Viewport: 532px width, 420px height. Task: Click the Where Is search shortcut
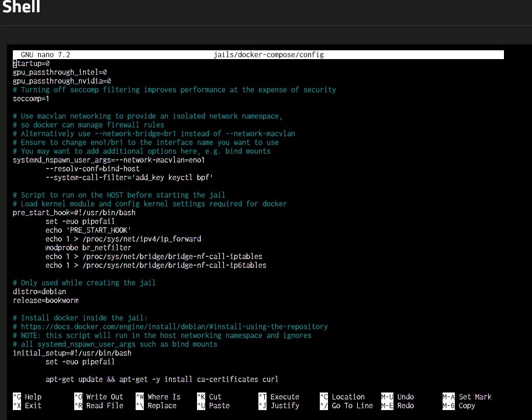[164, 397]
